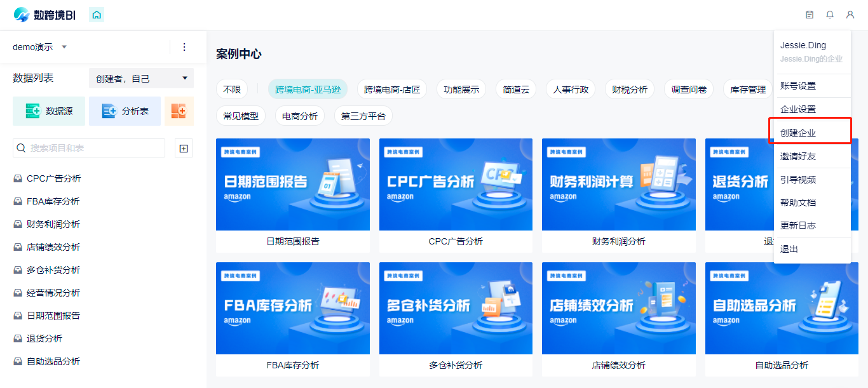Select the 不限 category filter
868x388 pixels.
(232, 90)
